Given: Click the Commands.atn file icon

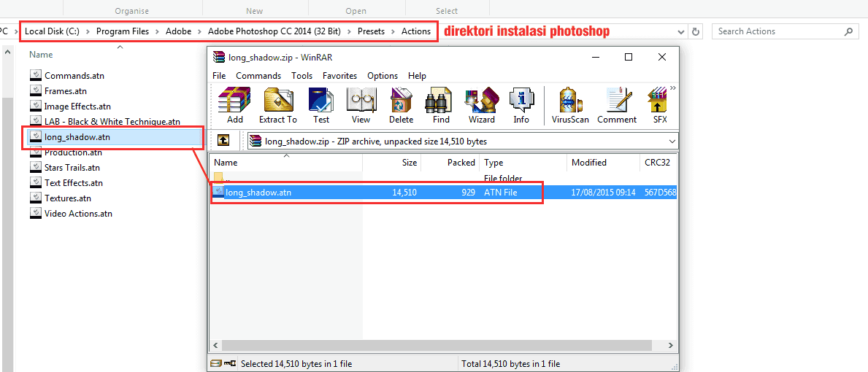Looking at the screenshot, I should pos(36,76).
